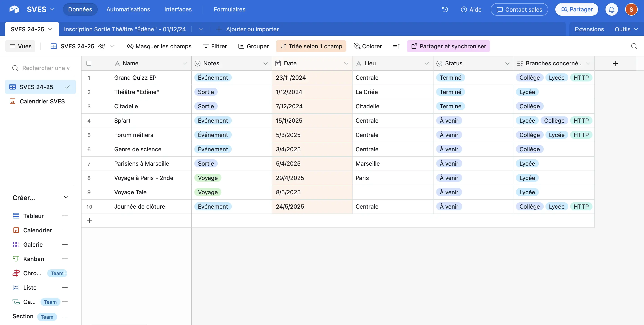Create new Liste view plus
This screenshot has height=325, width=644.
[x=65, y=288]
